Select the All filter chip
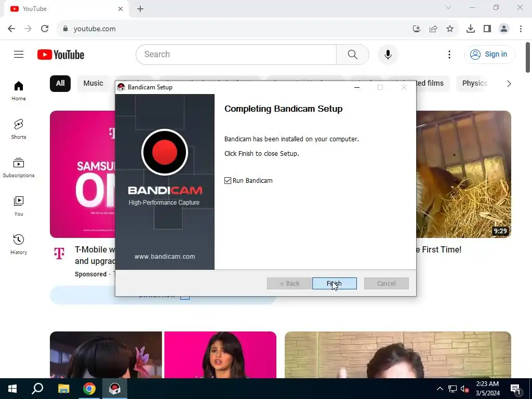Screen dimensions: 532x399 coord(60,84)
